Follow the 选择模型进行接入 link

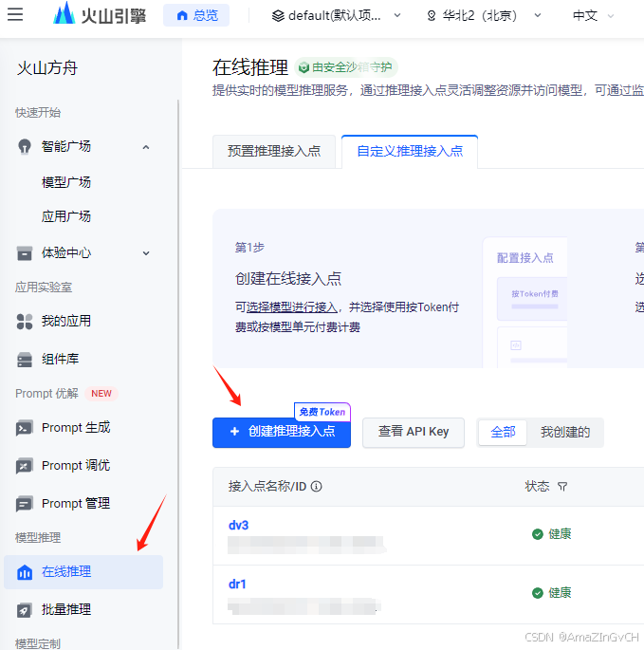point(292,307)
